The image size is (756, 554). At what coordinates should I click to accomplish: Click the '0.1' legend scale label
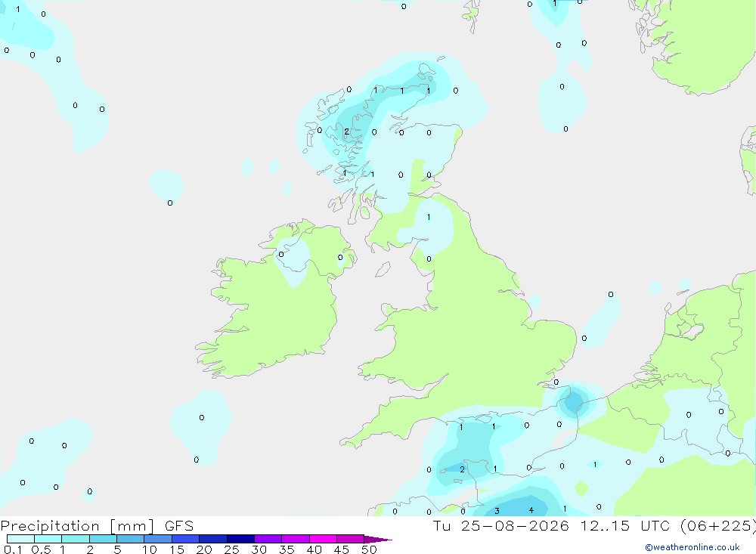[x=13, y=549]
